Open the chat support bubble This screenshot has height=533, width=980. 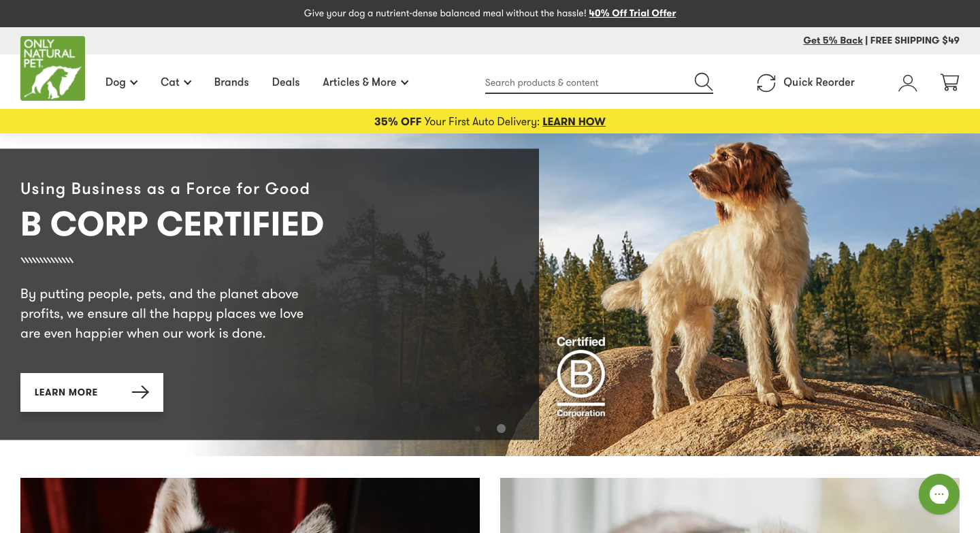[x=938, y=494]
